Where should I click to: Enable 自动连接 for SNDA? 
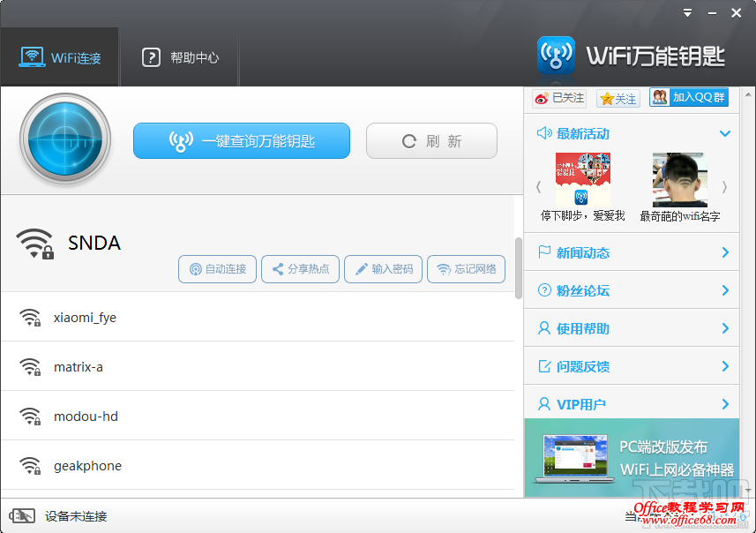coord(217,269)
